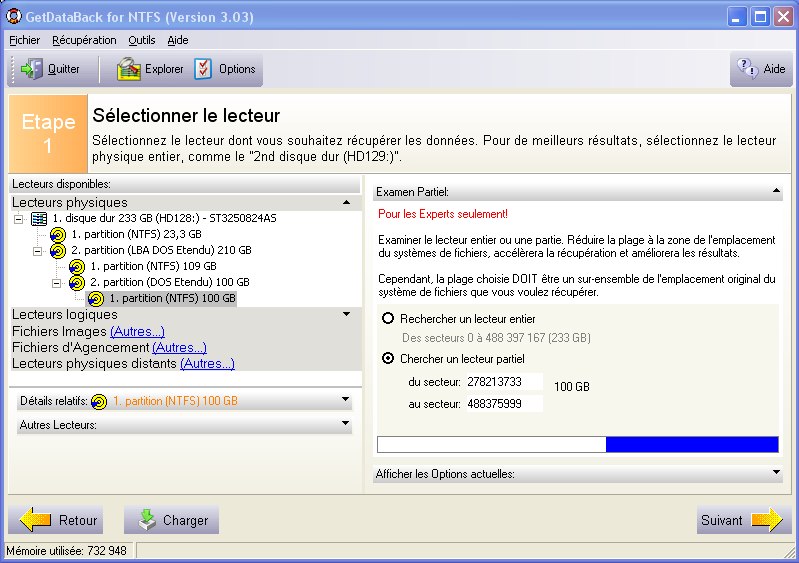The width and height of the screenshot is (799, 563).
Task: Collapse the Examen Partiel panel arrow
Action: click(x=776, y=191)
